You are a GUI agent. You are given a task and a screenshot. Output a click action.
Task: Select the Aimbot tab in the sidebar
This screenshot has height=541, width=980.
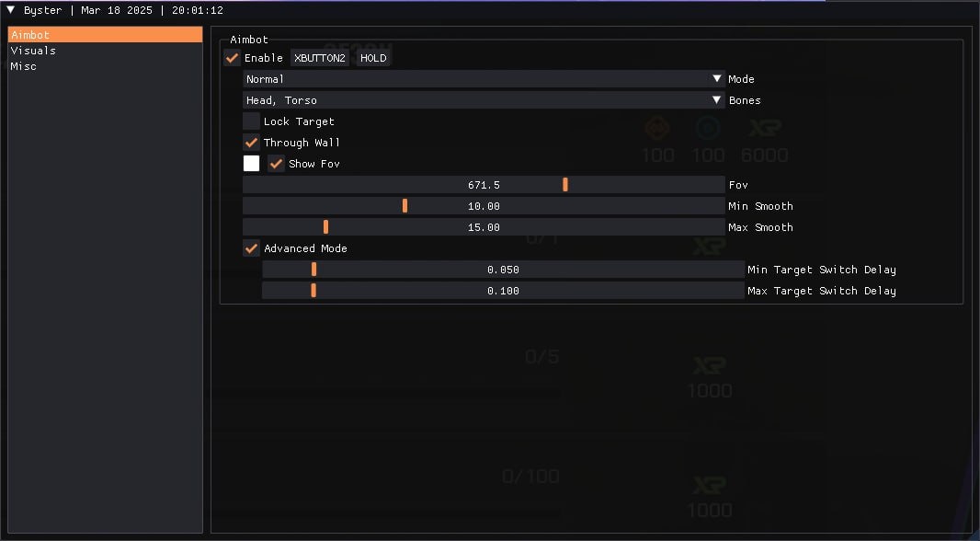[x=105, y=35]
